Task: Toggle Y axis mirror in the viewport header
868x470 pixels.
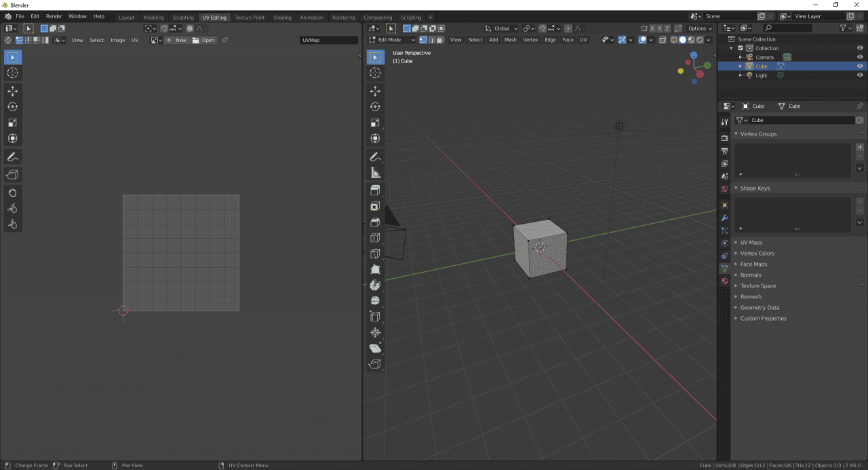Action: tap(659, 28)
